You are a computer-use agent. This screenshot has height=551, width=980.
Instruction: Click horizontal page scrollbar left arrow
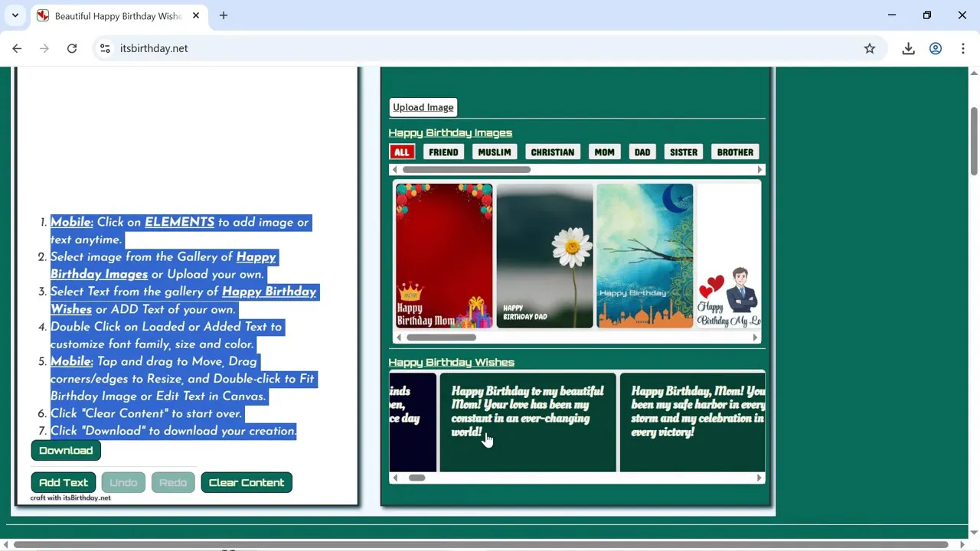(x=5, y=545)
